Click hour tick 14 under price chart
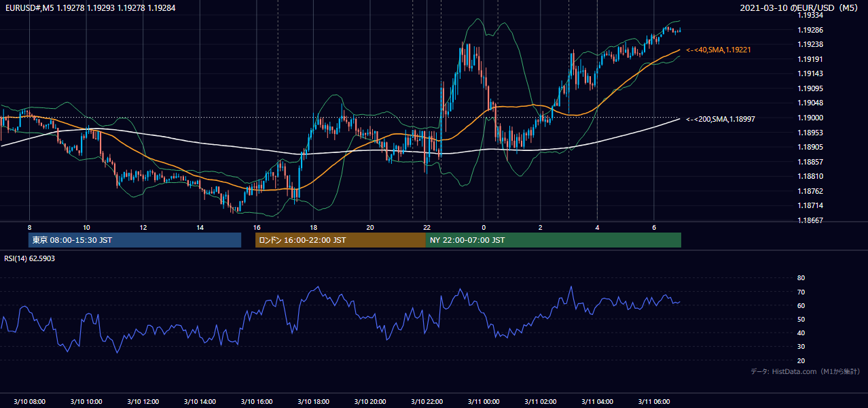 pyautogui.click(x=200, y=227)
